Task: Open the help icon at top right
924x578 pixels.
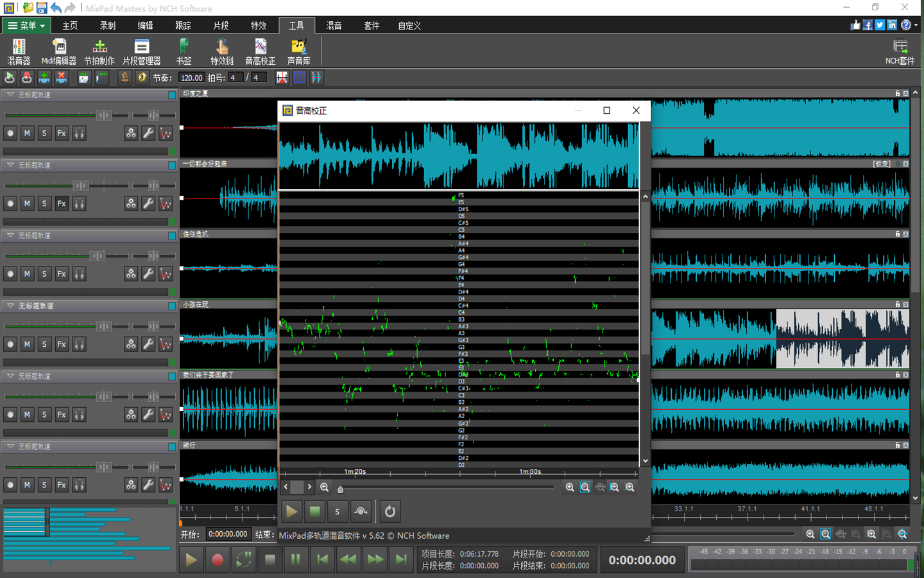Action: (906, 25)
